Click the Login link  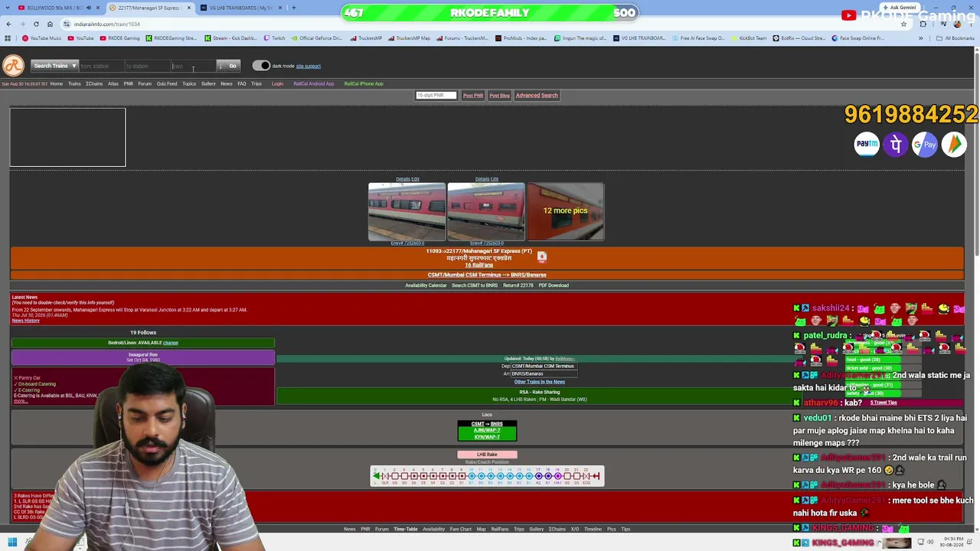277,83
